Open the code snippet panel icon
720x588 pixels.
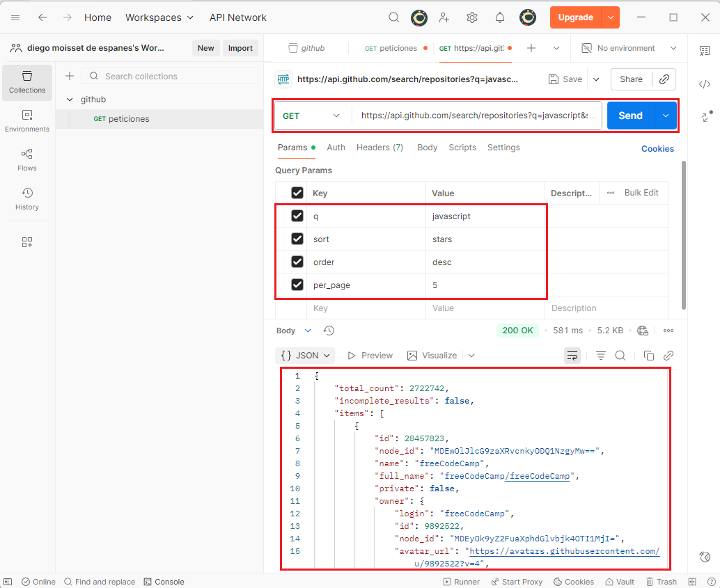click(x=704, y=84)
